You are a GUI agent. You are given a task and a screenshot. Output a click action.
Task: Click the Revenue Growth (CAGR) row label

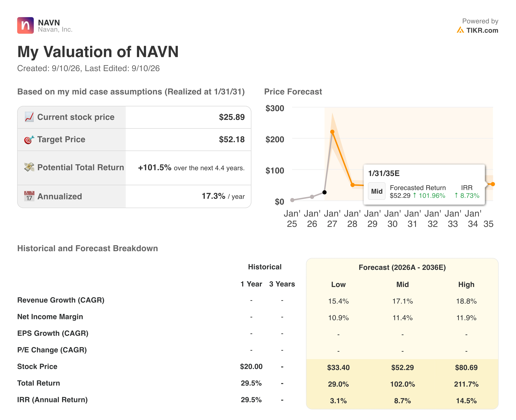point(61,300)
